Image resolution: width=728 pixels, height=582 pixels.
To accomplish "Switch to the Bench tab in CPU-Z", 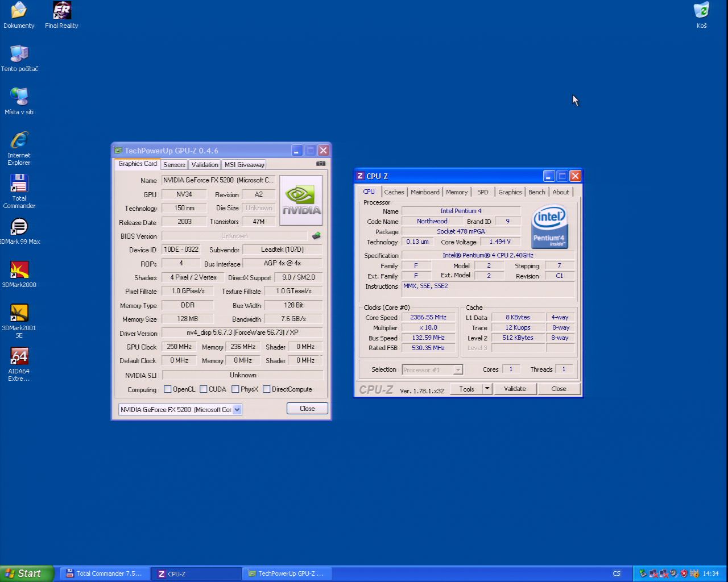I will (537, 192).
